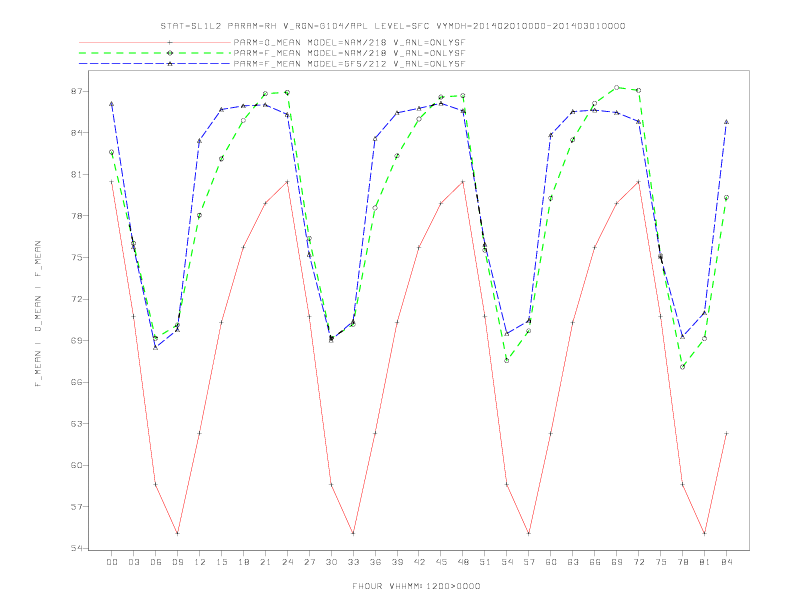
Task: Click x-axis forecast hour label 69
Action: 617,562
